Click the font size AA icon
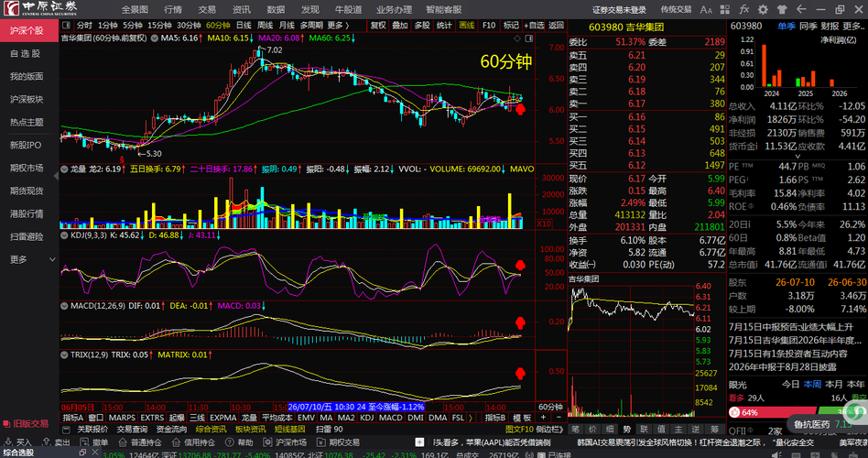The width and height of the screenshot is (868, 458). pos(706,9)
